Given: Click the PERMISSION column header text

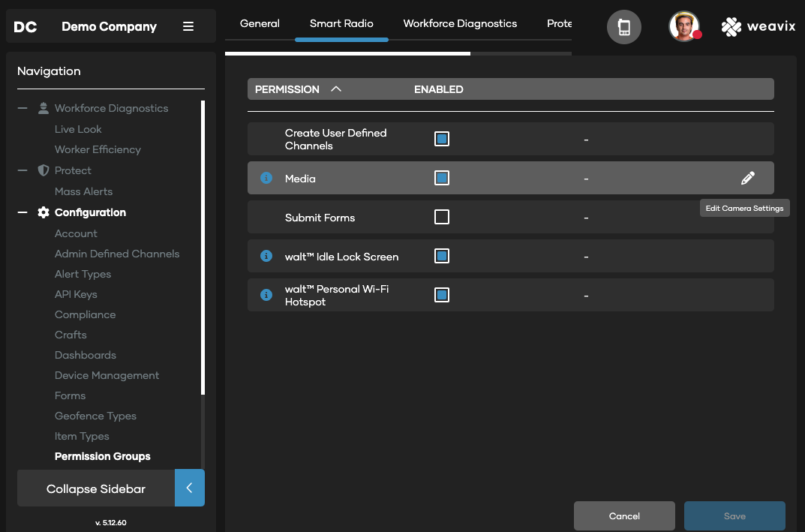Looking at the screenshot, I should click(x=287, y=89).
